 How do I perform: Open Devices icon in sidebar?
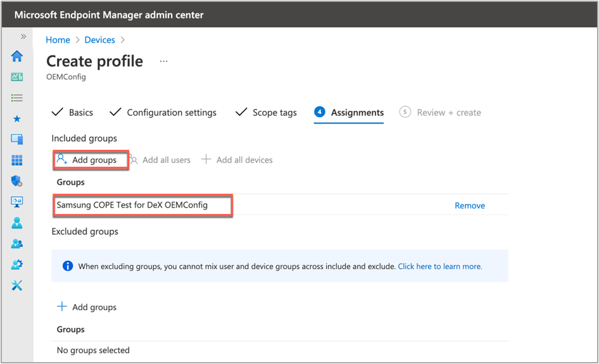point(17,140)
